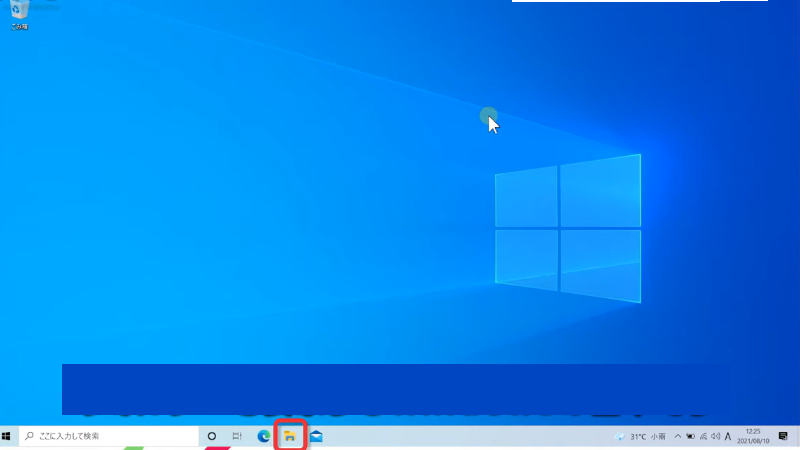Open the Action Center notifications icon
The height and width of the screenshot is (450, 800).
point(783,436)
